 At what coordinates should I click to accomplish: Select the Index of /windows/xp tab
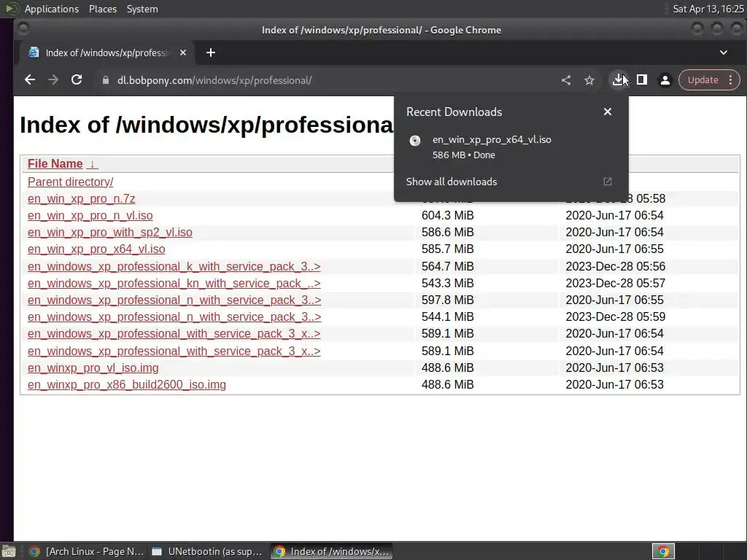(107, 52)
